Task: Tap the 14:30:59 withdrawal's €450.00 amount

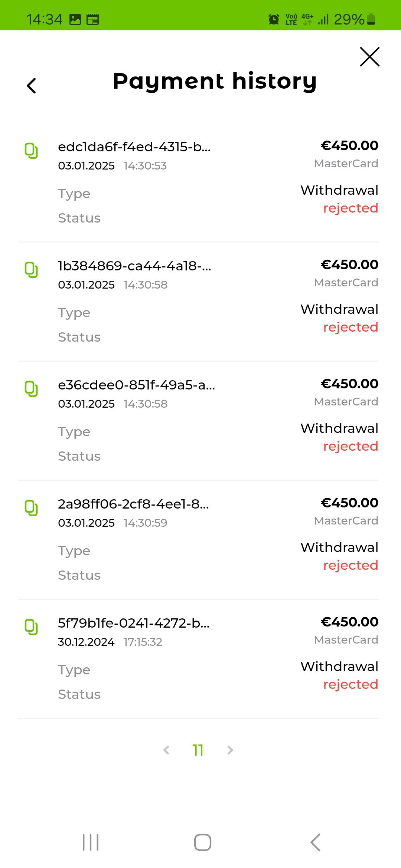Action: [x=349, y=503]
